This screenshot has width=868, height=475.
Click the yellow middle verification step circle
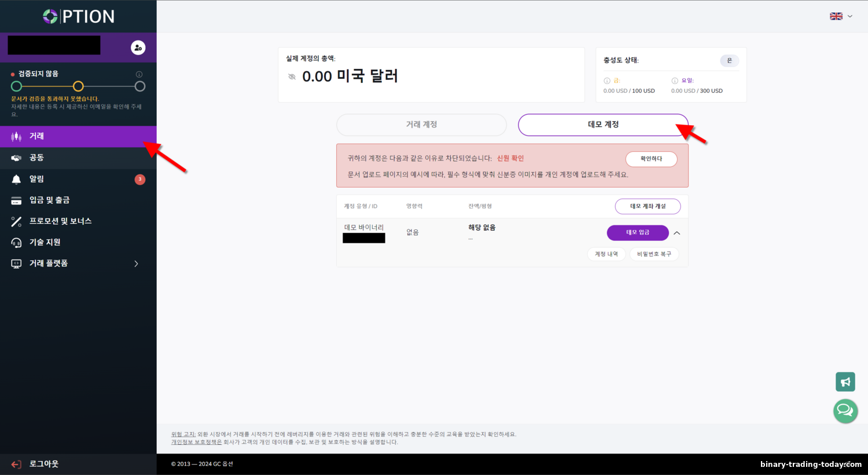point(78,86)
